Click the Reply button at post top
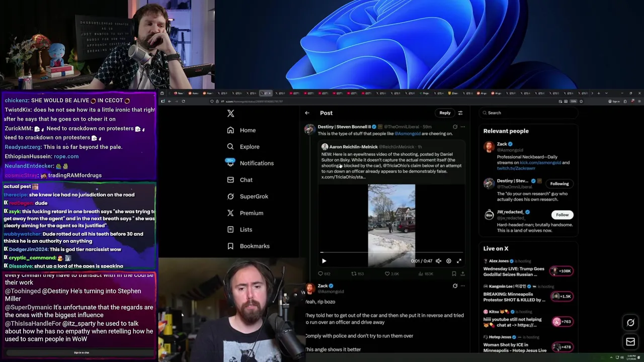The image size is (644, 362). (x=445, y=113)
